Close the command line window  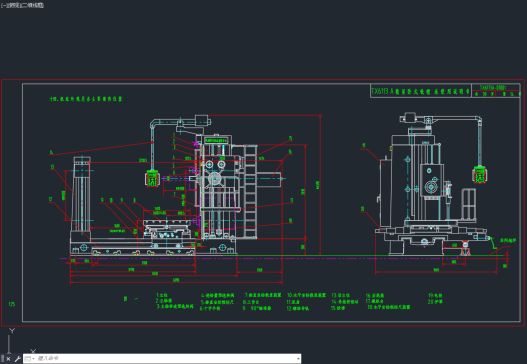point(8,359)
